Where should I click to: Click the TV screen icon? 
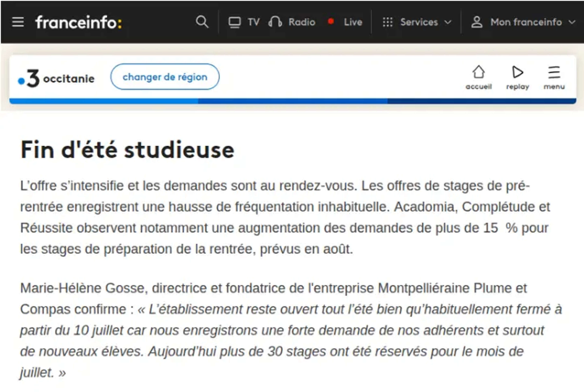[x=235, y=22]
